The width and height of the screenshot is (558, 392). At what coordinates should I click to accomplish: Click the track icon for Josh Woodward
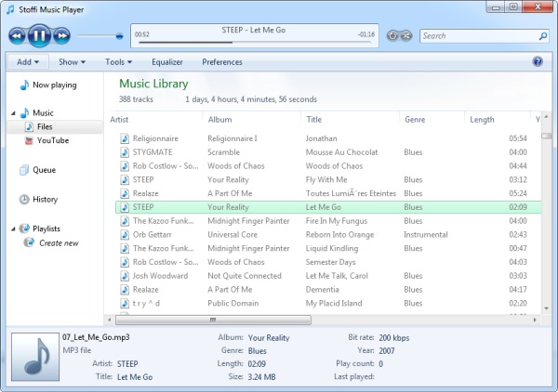(x=125, y=276)
